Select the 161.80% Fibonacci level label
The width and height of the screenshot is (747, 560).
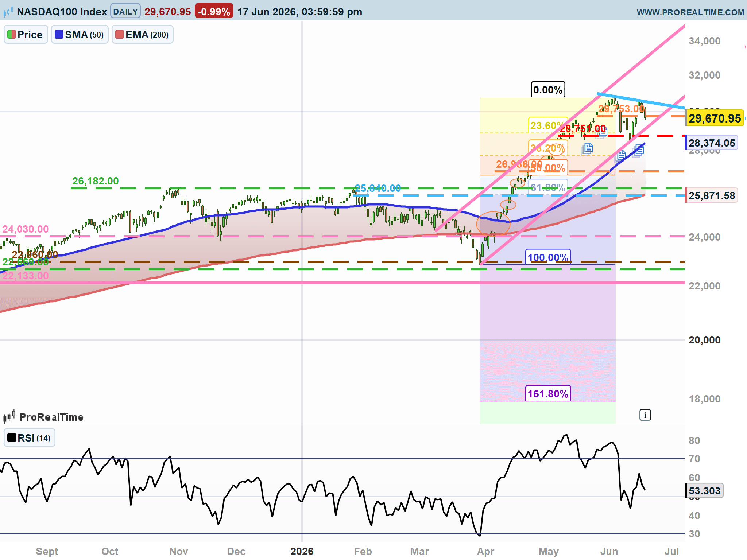coord(548,393)
